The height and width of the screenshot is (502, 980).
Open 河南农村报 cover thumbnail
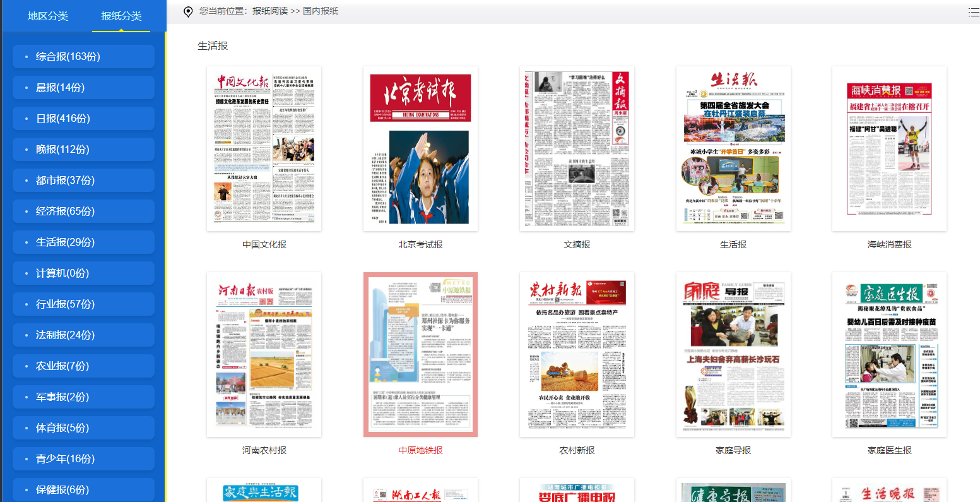pyautogui.click(x=264, y=355)
